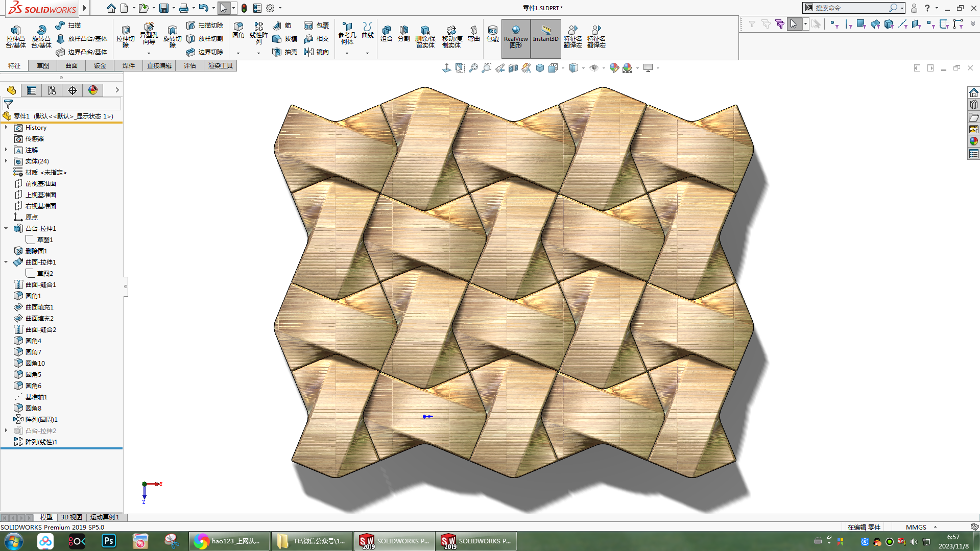Image resolution: width=980 pixels, height=551 pixels.
Task: Open the 异型孔向导 hole wizard
Action: point(149,34)
